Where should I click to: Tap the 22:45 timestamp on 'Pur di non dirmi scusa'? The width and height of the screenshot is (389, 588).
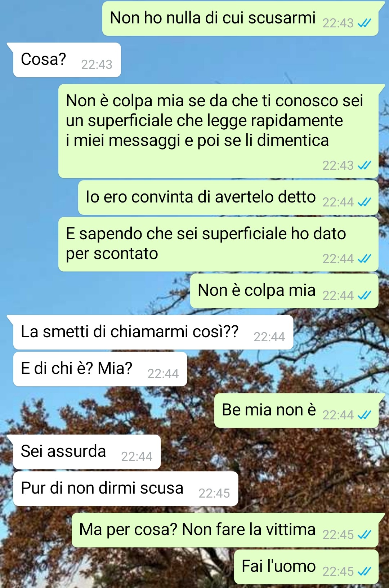tap(214, 493)
